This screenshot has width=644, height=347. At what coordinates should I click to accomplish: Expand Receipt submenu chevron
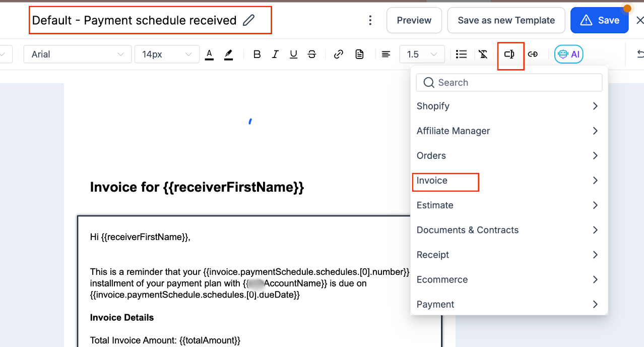tap(595, 254)
